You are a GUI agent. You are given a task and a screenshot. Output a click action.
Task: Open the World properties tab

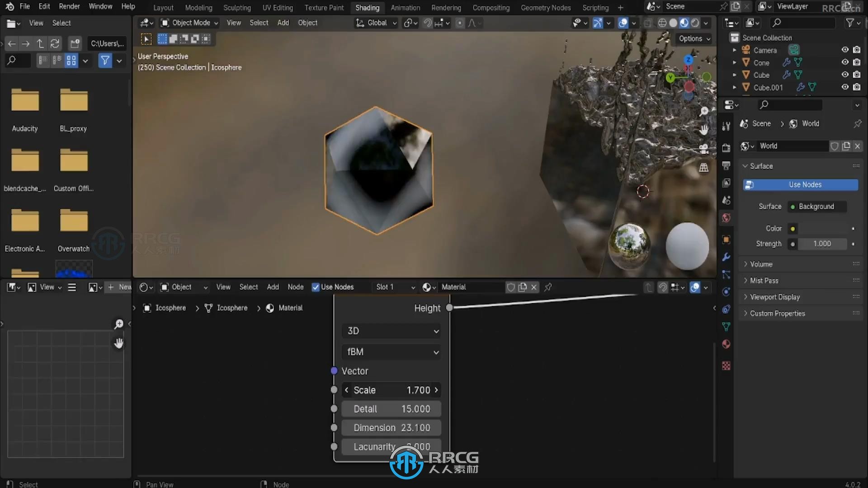[726, 218]
